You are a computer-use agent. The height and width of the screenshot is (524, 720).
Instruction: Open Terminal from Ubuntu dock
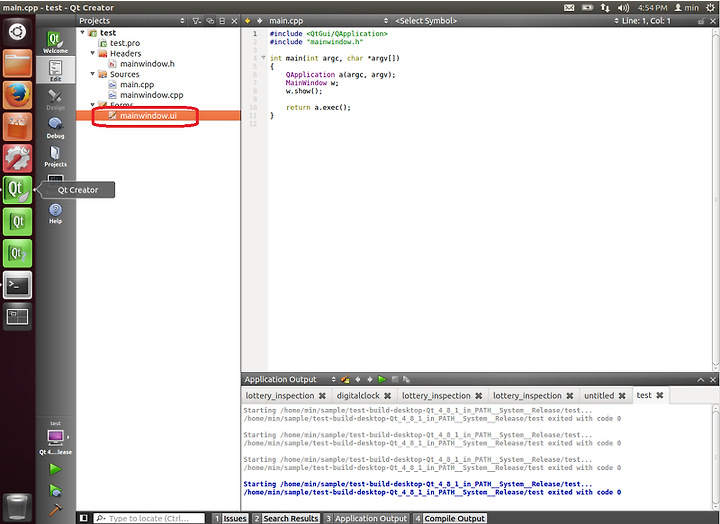click(17, 285)
